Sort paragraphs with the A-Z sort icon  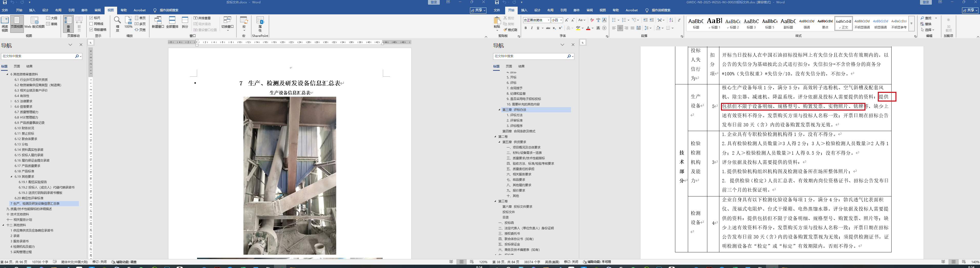671,20
